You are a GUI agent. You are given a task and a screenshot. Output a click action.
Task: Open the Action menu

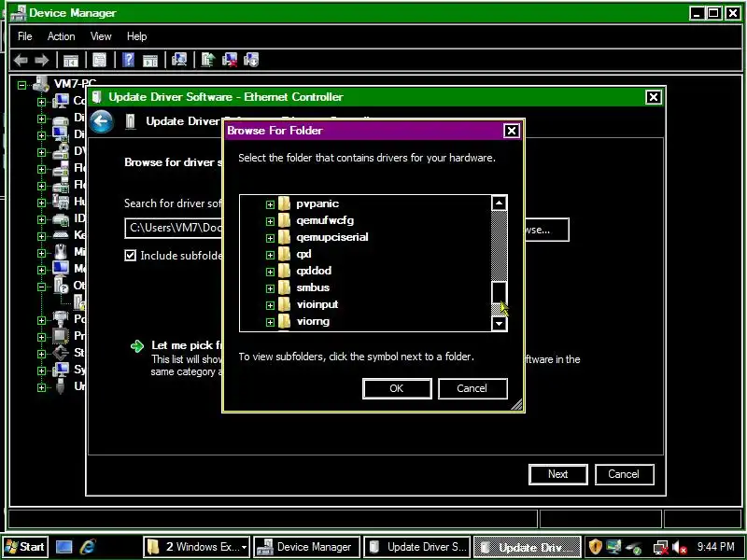pyautogui.click(x=61, y=36)
